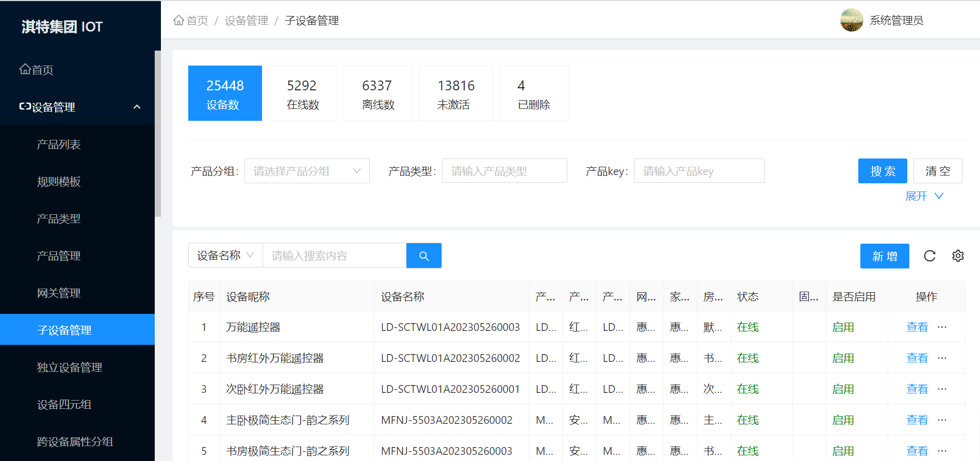The height and width of the screenshot is (461, 980).
Task: Click the 新增 button
Action: tap(885, 256)
